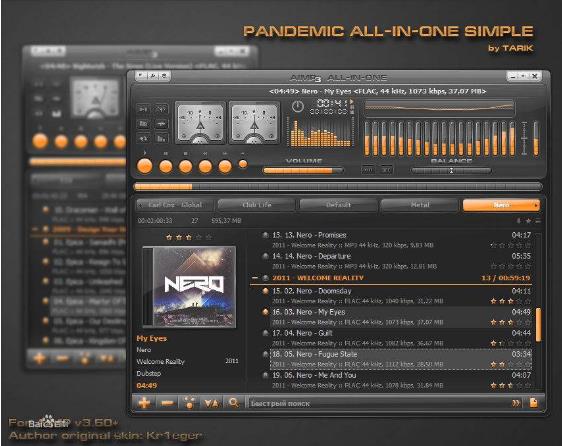Set star rating on Doomsday row
Image resolution: width=562 pixels, height=446 pixels.
(511, 301)
